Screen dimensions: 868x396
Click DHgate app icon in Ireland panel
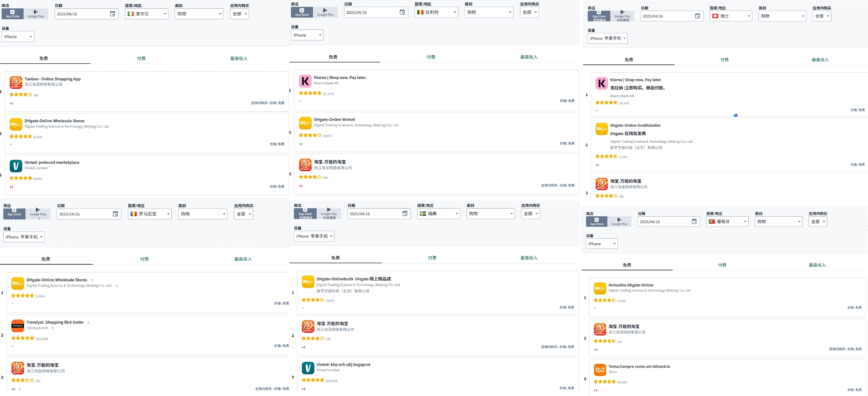pos(16,124)
